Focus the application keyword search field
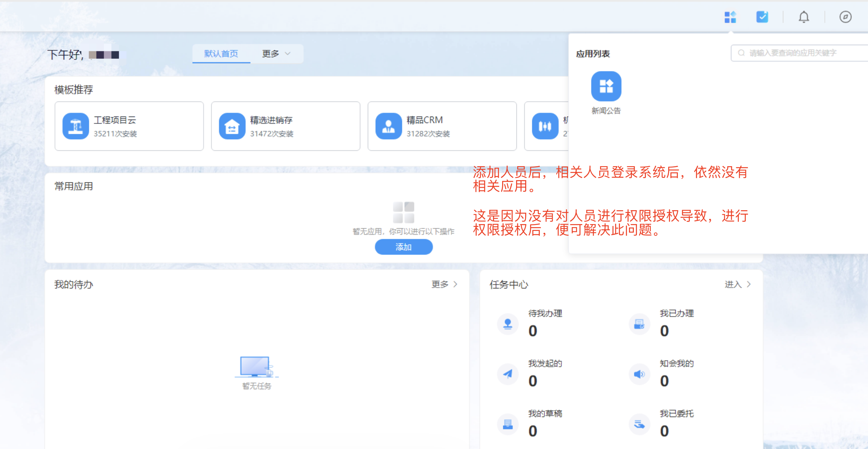Image resolution: width=868 pixels, height=449 pixels. [x=799, y=53]
